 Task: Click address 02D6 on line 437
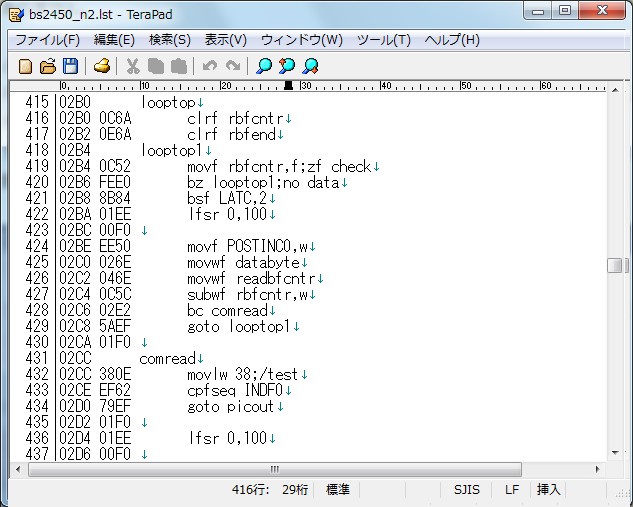click(75, 455)
